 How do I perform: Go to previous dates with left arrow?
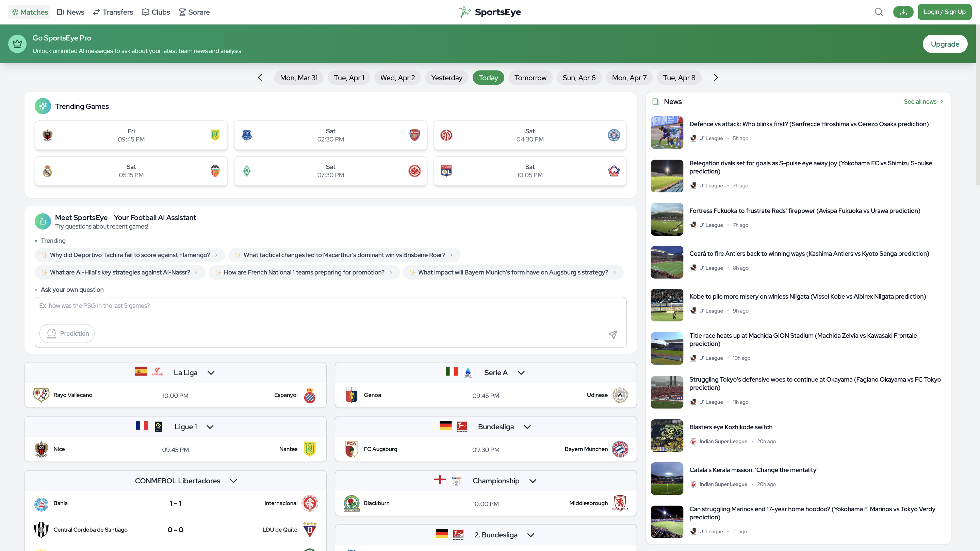(260, 78)
